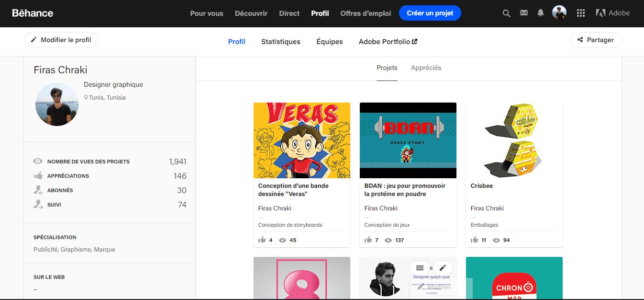The width and height of the screenshot is (644, 300).
Task: Click Nombre de vues des projets label
Action: (89, 162)
